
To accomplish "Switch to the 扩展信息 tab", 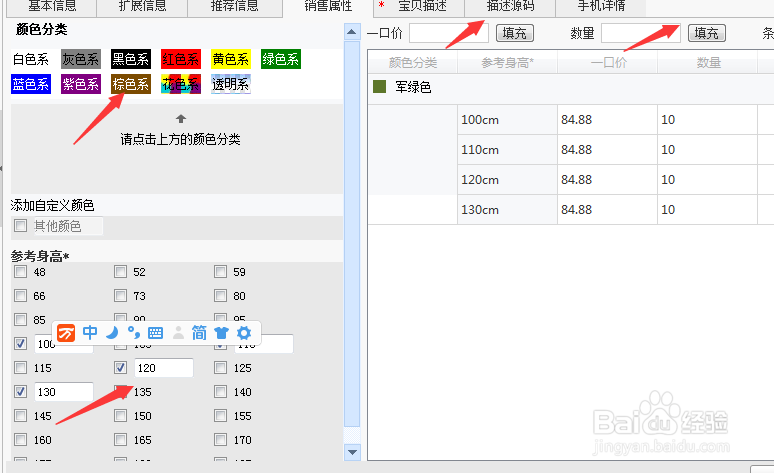I will click(x=142, y=7).
